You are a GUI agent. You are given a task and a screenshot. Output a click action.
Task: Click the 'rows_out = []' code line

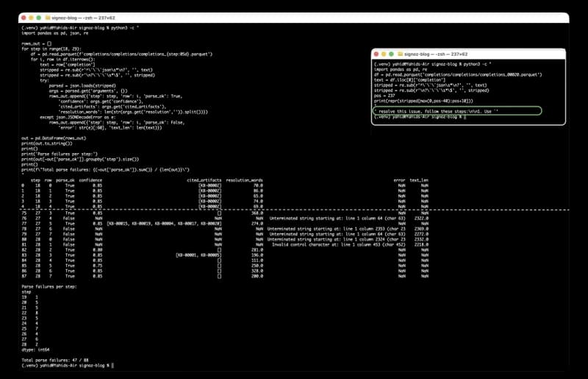click(x=36, y=43)
